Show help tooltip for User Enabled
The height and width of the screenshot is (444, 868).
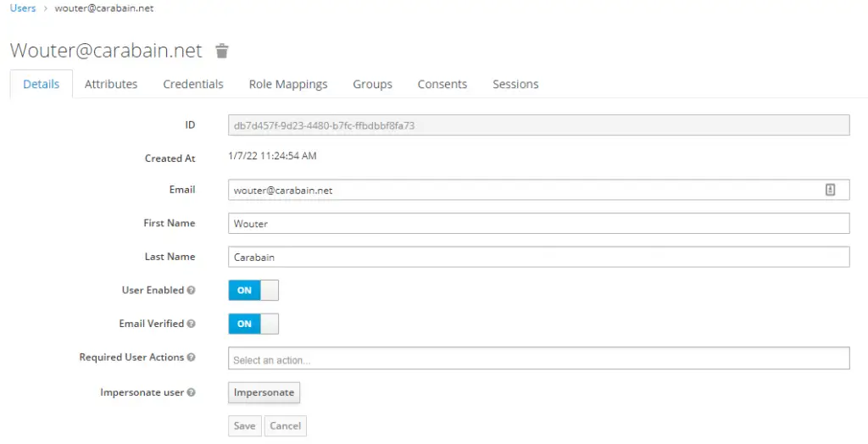(191, 290)
